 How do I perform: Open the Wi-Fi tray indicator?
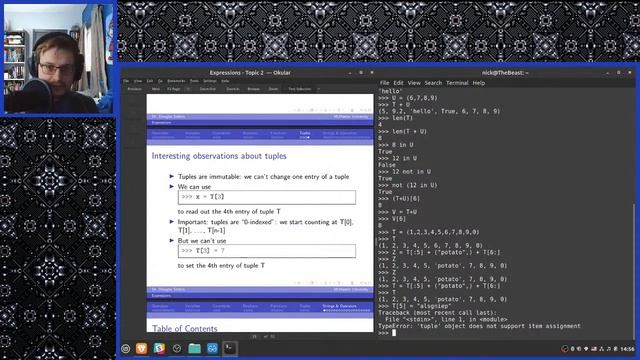coord(586,349)
